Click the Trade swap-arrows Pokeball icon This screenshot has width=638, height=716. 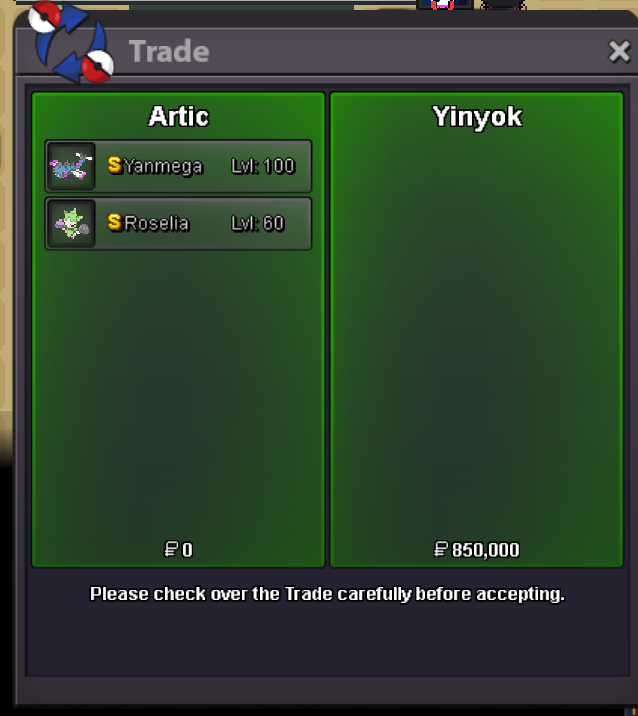click(71, 42)
